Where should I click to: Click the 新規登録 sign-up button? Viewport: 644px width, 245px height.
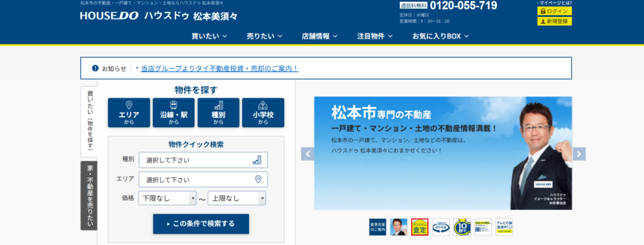coord(554,21)
